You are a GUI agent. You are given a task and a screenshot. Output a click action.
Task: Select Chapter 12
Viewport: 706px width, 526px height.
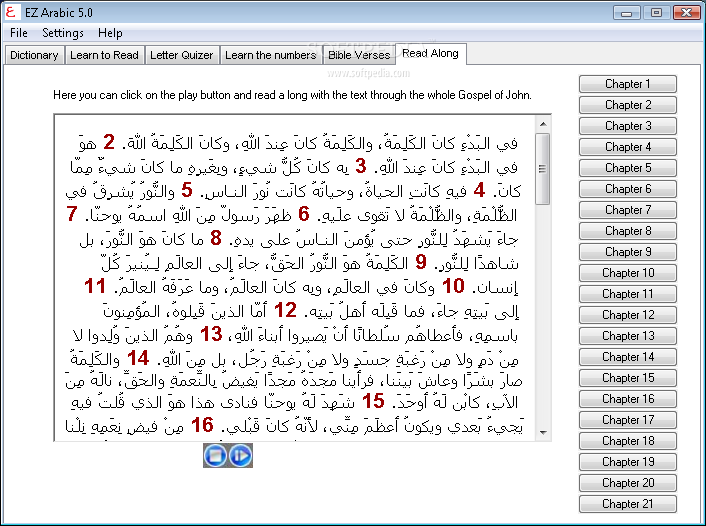point(628,315)
